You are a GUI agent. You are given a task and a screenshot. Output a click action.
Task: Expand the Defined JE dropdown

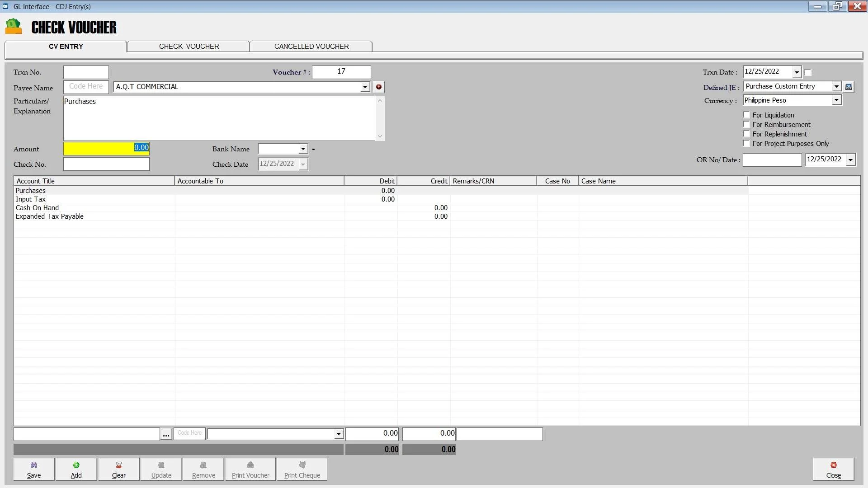[836, 86]
